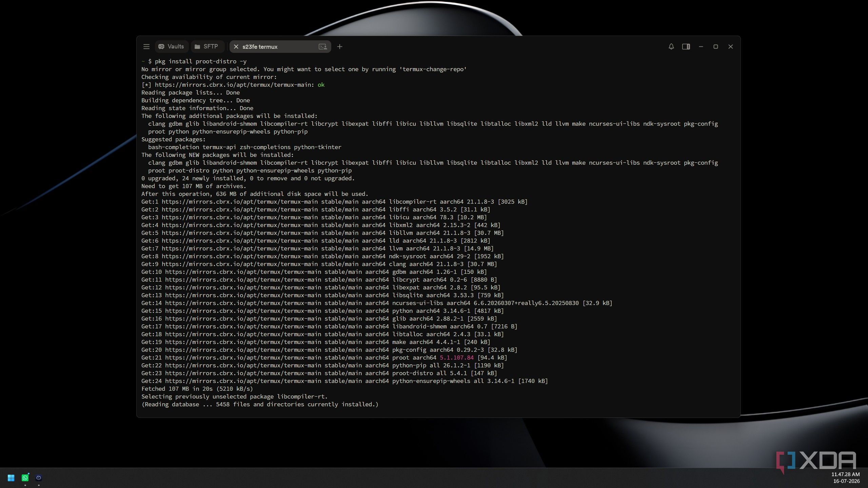Viewport: 868px width, 488px height.
Task: Toggle the side panel layout icon
Action: point(686,47)
